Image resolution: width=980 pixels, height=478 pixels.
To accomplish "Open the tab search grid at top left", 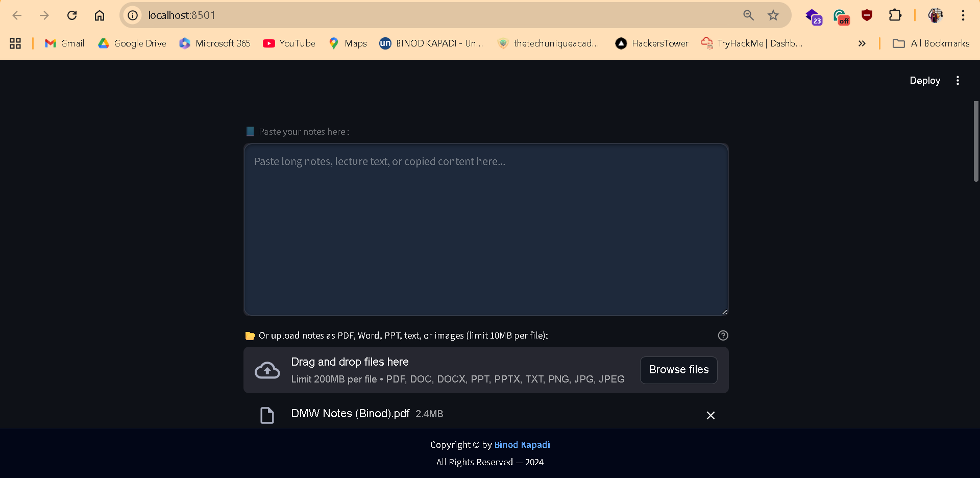I will pyautogui.click(x=15, y=43).
